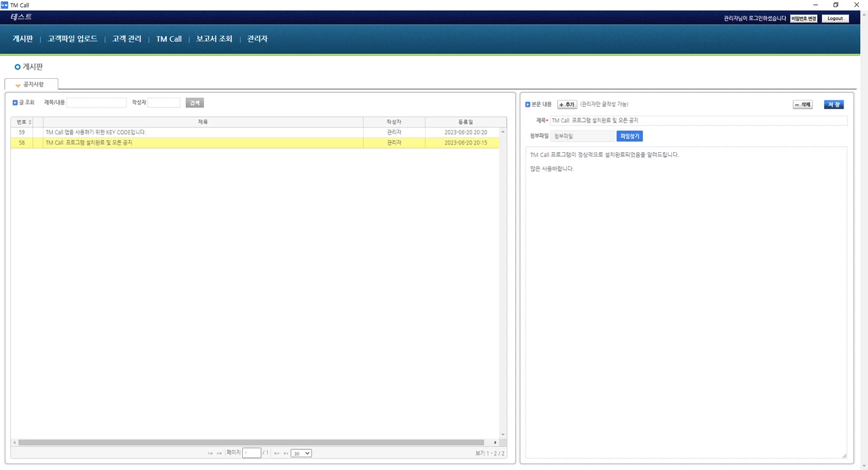Click the first-page pager icon
868x470 pixels.
pyautogui.click(x=210, y=453)
